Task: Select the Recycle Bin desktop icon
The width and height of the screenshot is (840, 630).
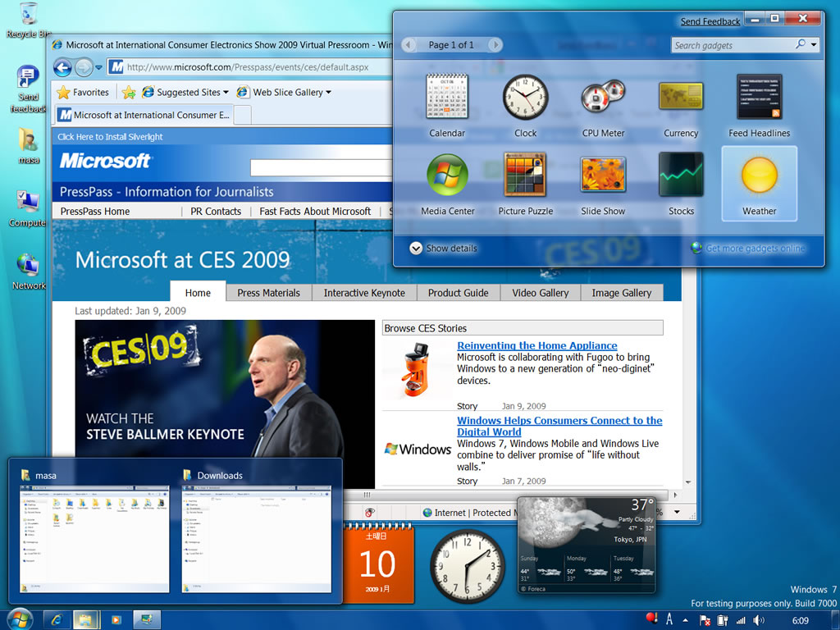Action: coord(27,21)
